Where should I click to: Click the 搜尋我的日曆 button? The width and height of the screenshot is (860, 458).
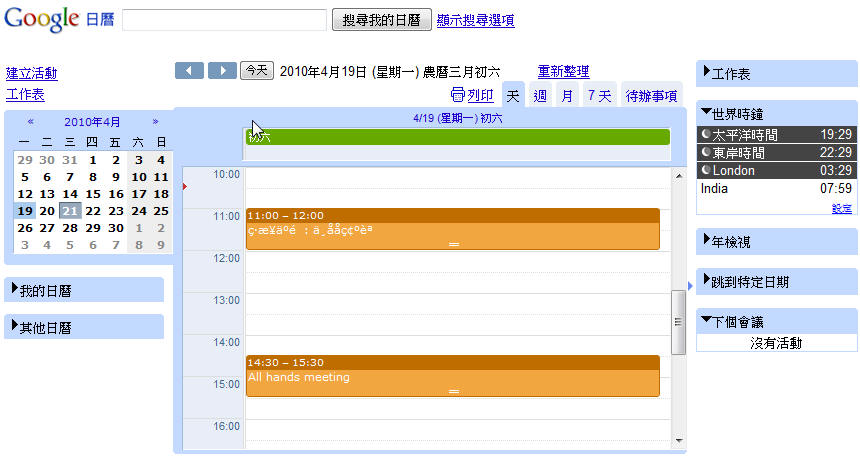(382, 20)
